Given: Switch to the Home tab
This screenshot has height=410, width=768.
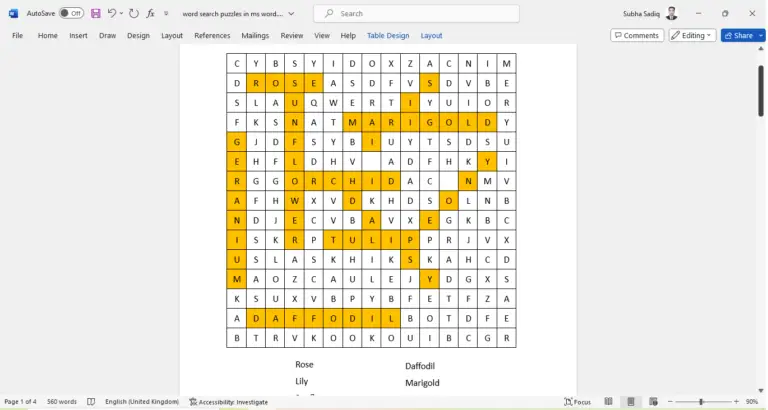Looking at the screenshot, I should (48, 35).
